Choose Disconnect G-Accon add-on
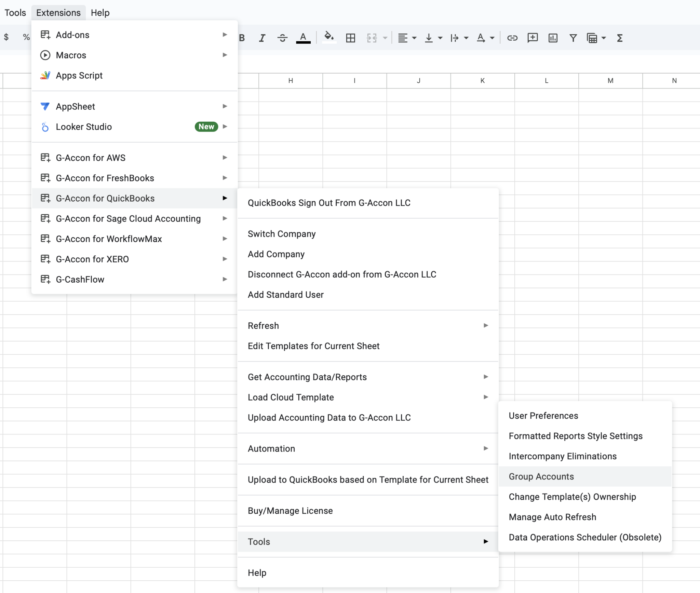Image resolution: width=700 pixels, height=593 pixels. tap(368, 274)
